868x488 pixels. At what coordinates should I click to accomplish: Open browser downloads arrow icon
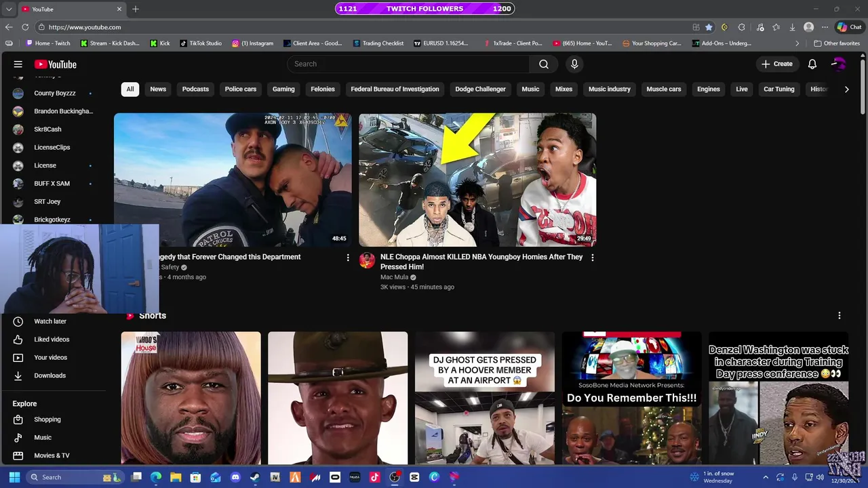coord(792,27)
